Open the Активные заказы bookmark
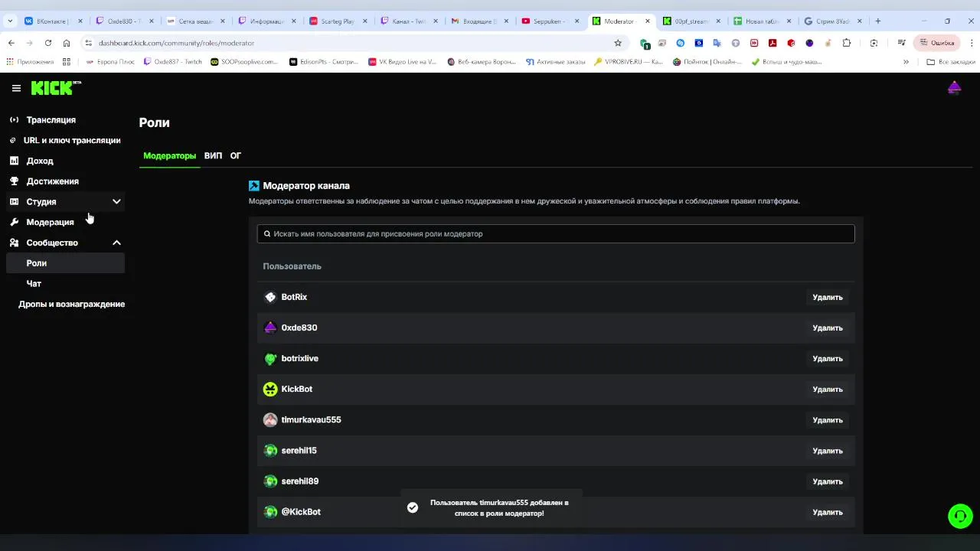The width and height of the screenshot is (980, 551). (x=556, y=61)
